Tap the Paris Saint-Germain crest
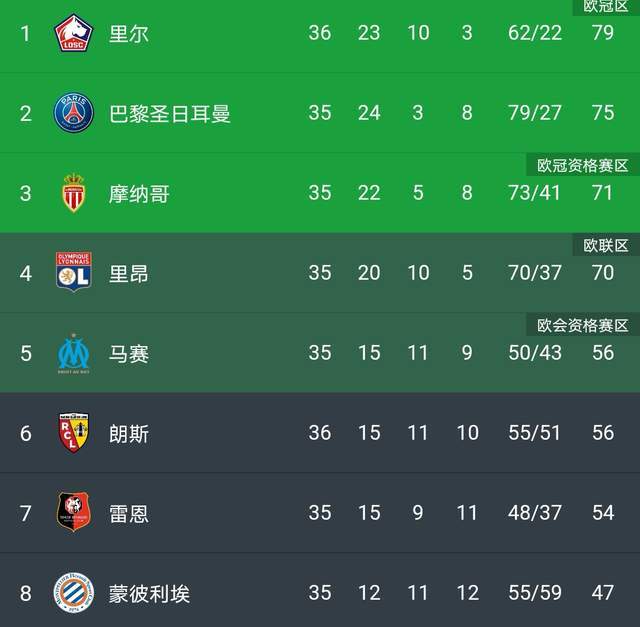This screenshot has width=640, height=627. point(73,112)
